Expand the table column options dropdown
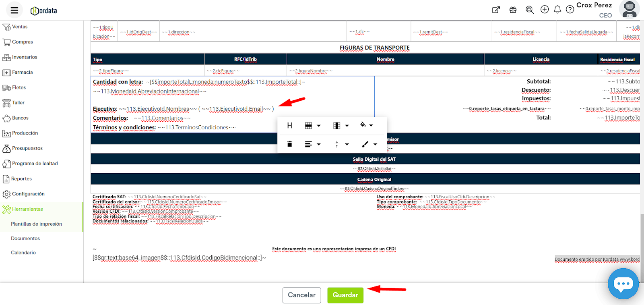644x305 pixels. pos(341,126)
